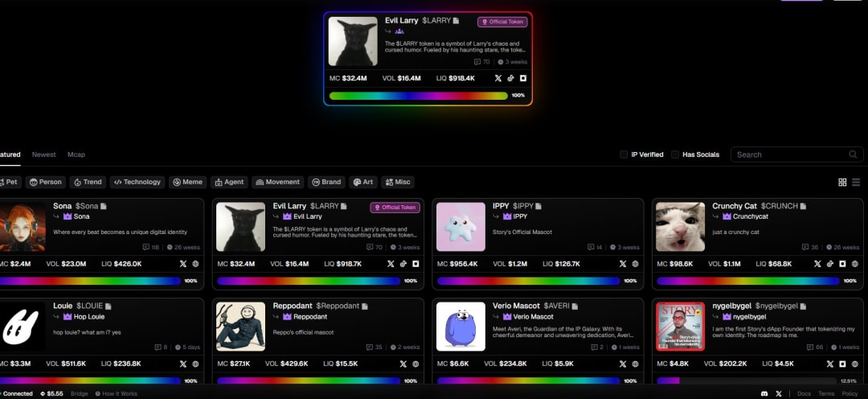Click the Connected status indicator
Screen dimensions: 868x399
pyautogui.click(x=15, y=393)
